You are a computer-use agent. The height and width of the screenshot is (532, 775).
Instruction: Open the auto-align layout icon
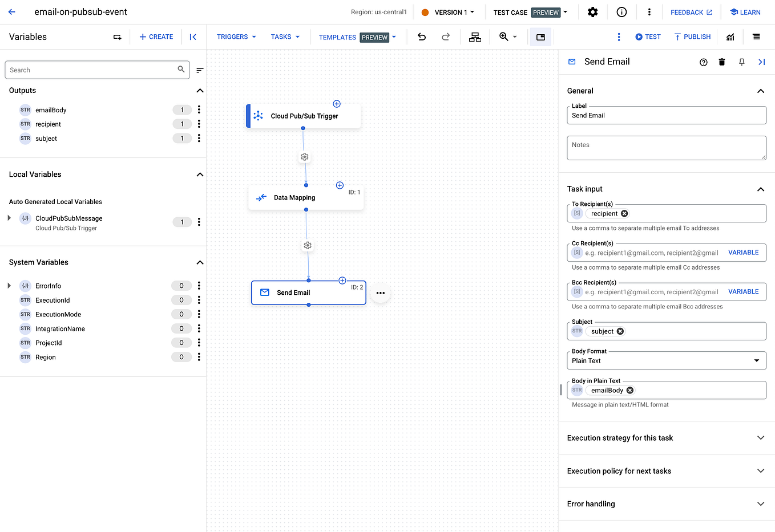coord(475,36)
